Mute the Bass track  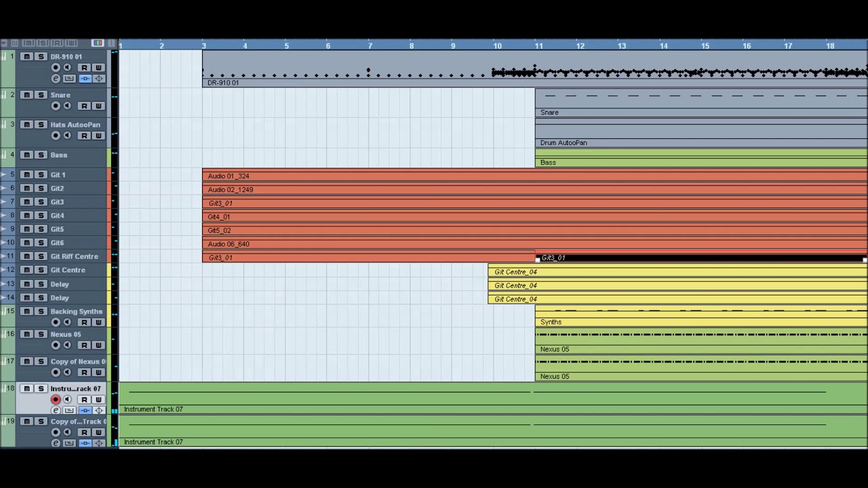(26, 155)
